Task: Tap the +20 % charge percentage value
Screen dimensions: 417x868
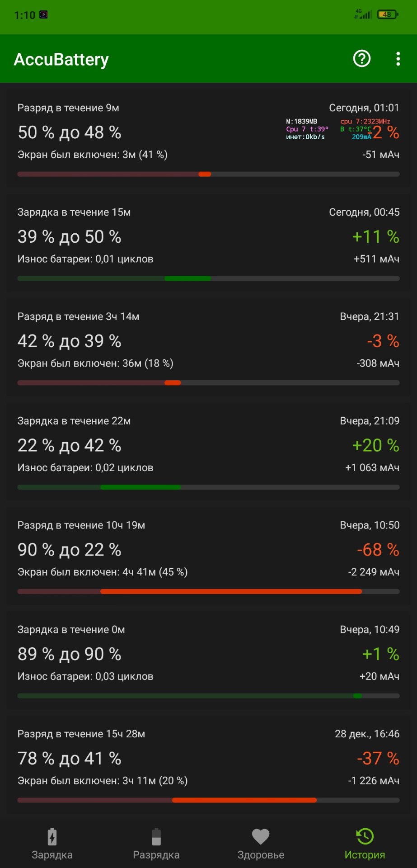Action: point(375,445)
